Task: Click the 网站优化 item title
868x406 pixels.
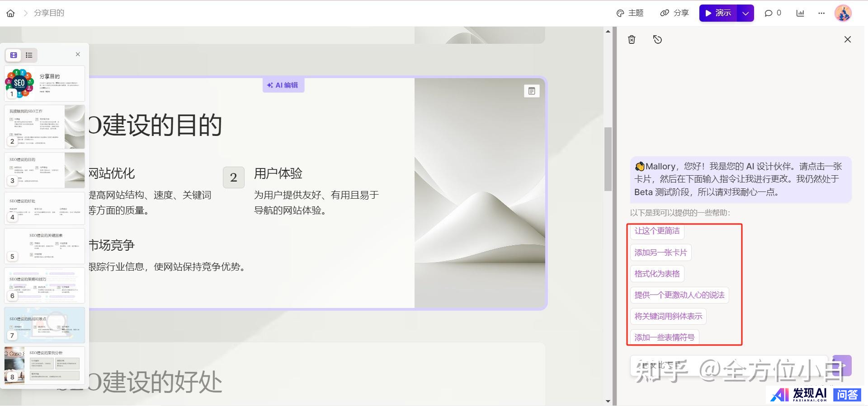Action: [x=111, y=173]
